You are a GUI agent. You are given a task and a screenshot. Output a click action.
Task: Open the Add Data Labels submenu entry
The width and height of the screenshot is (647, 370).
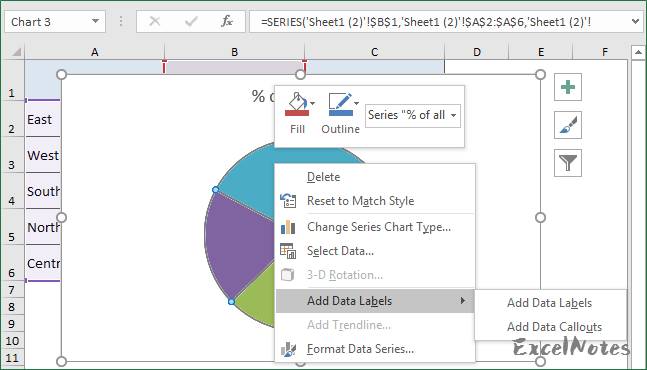tap(375, 301)
